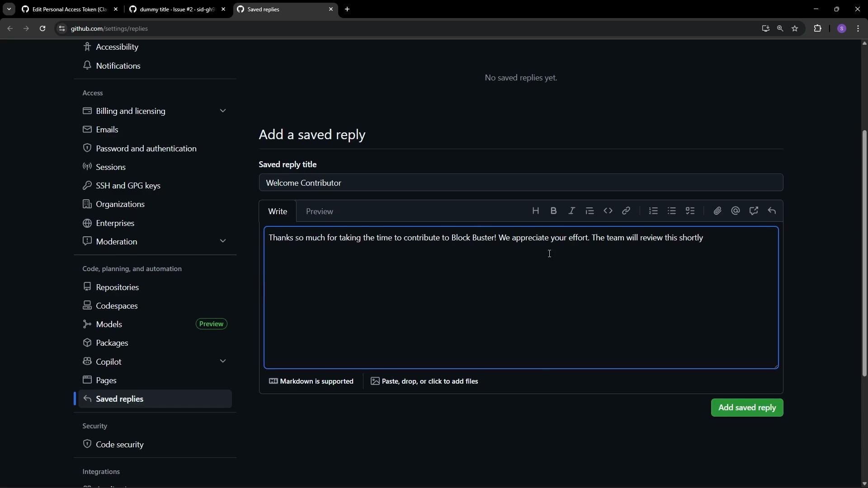Click inside the reply body text area
The width and height of the screenshot is (868, 488).
click(521, 298)
